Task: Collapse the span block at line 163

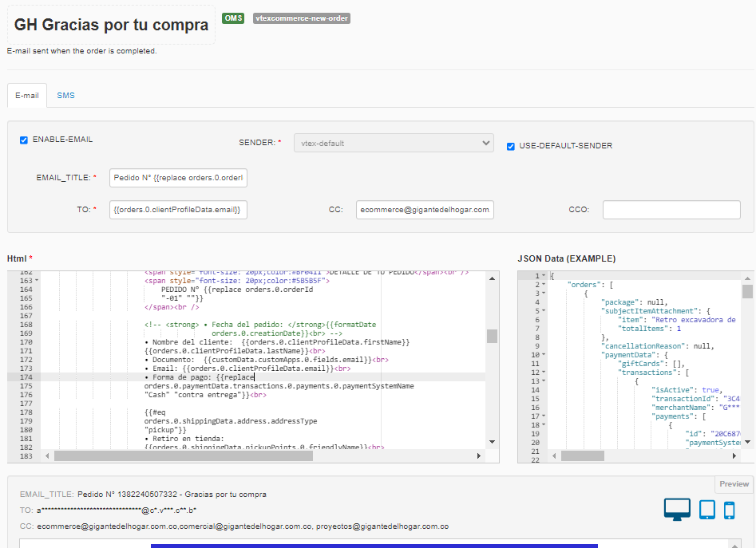Action: [x=37, y=281]
